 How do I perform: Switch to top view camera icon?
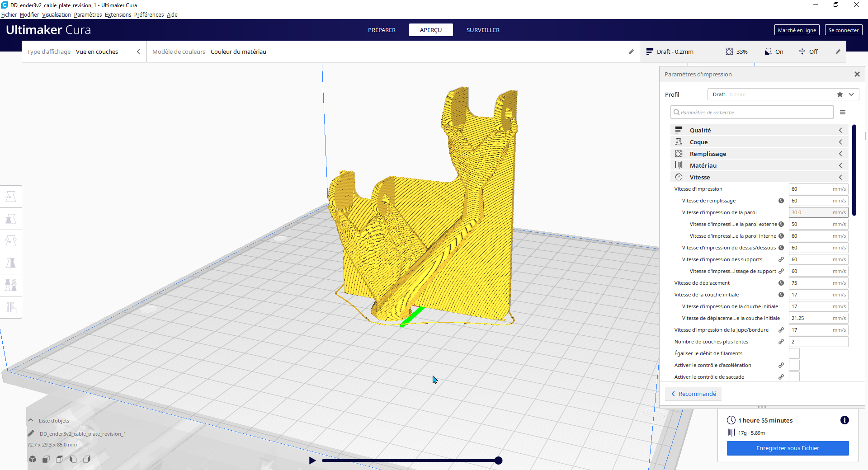60,459
